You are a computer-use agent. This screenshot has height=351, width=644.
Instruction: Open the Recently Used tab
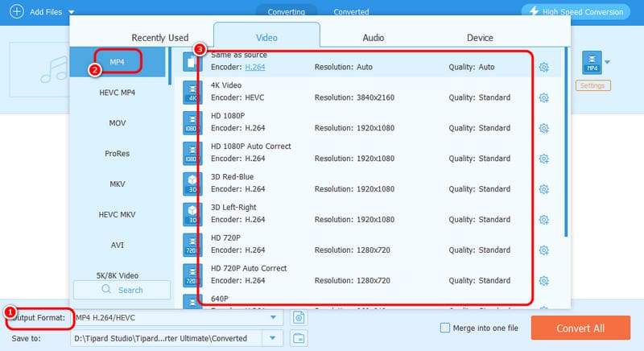click(x=160, y=38)
